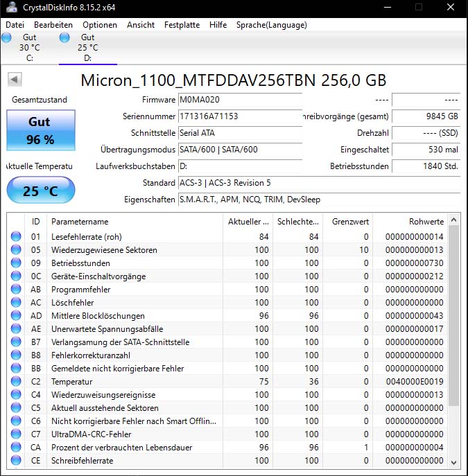Click the ID column header
Viewport: 468px width, 476px height.
[x=35, y=222]
